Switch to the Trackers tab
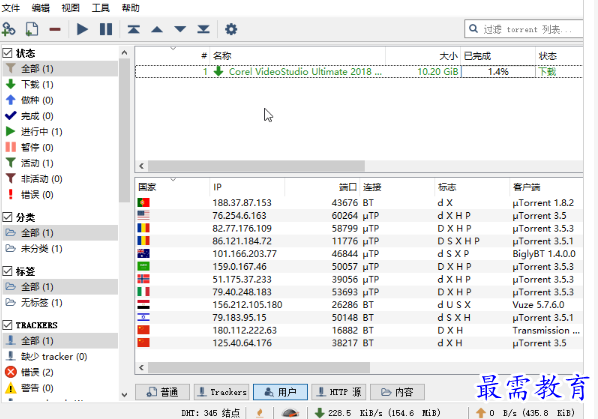Screen dimensions: 598x419 pos(222,392)
